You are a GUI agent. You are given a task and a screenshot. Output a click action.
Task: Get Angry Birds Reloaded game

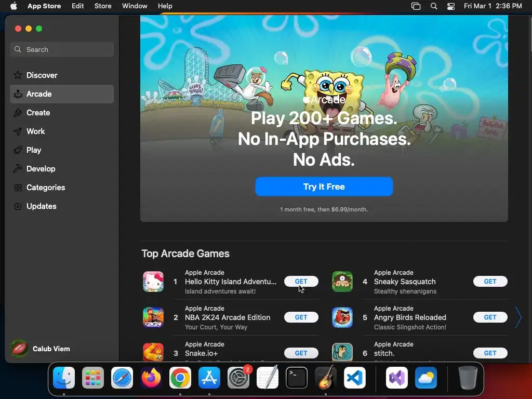tap(490, 317)
